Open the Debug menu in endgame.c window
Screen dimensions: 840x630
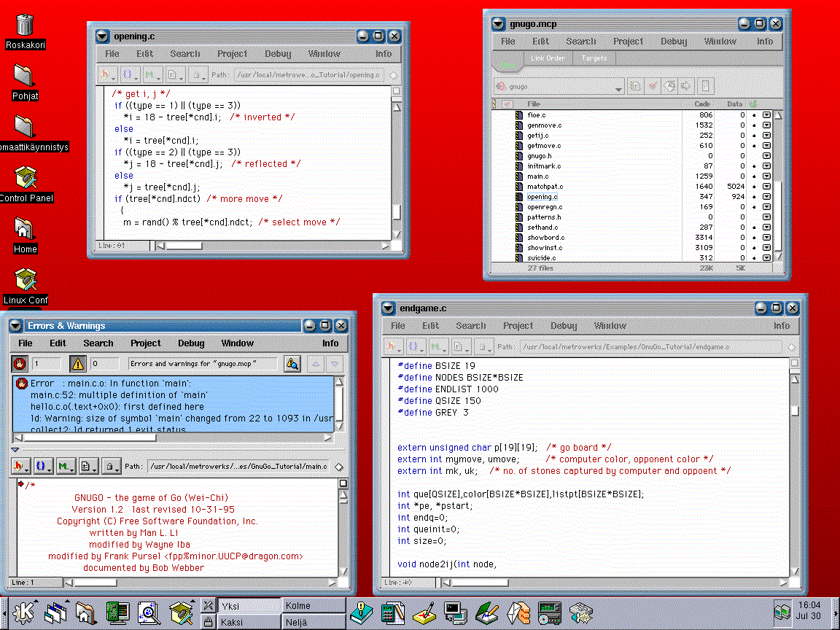564,326
